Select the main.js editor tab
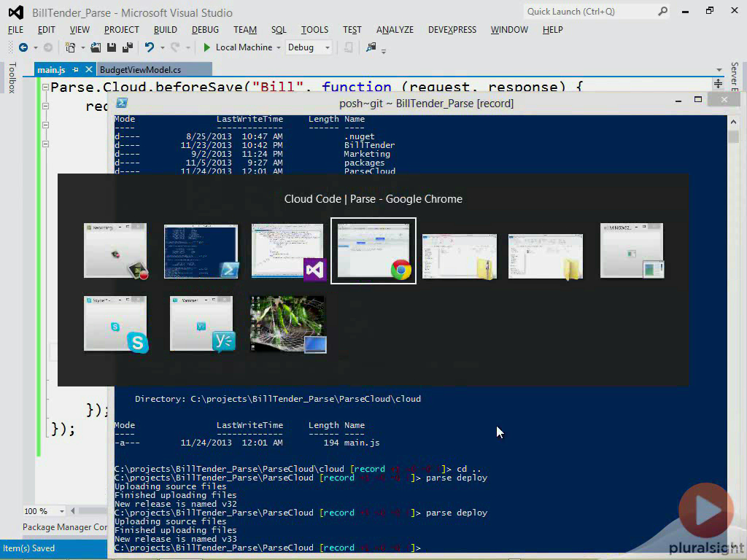 (51, 69)
